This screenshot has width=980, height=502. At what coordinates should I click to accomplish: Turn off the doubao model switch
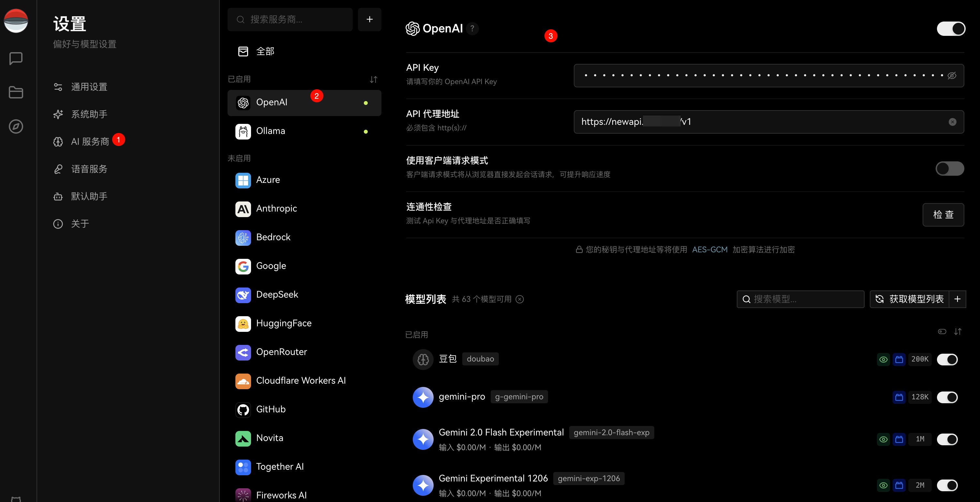[x=947, y=359]
